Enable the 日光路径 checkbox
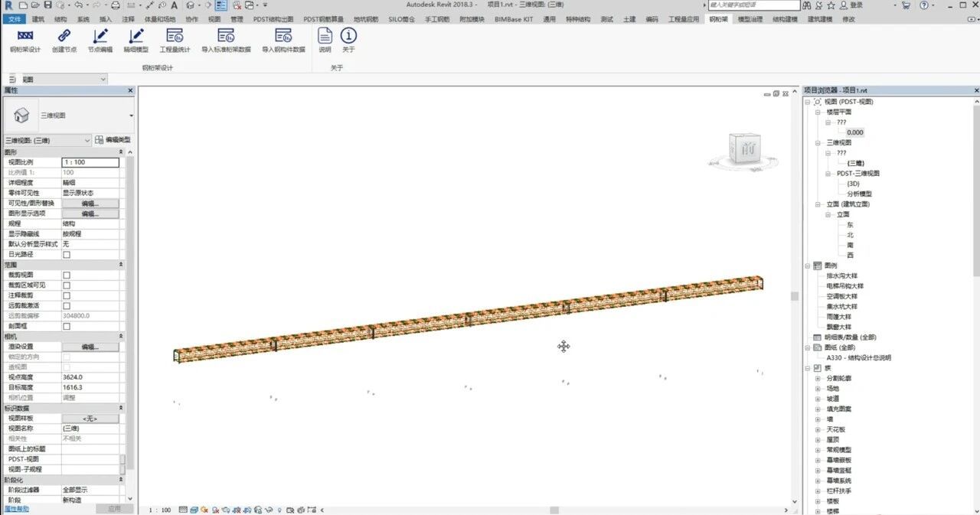The height and width of the screenshot is (515, 980). [67, 254]
